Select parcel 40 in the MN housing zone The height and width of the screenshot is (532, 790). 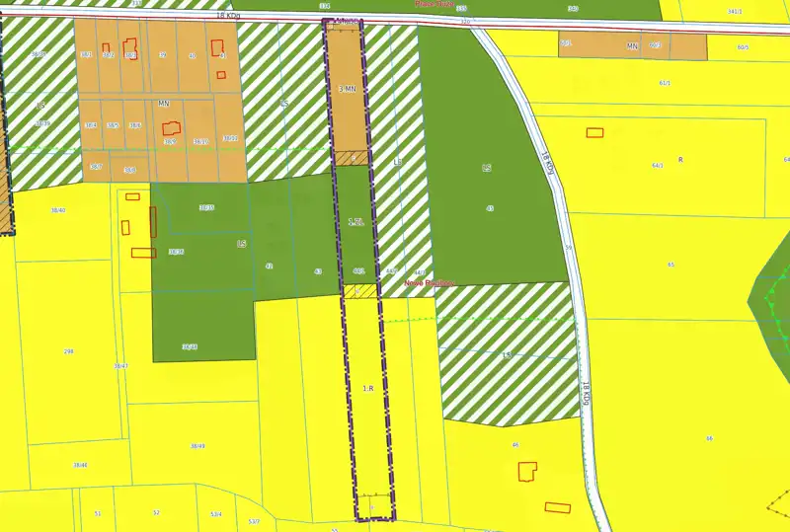[x=192, y=56]
